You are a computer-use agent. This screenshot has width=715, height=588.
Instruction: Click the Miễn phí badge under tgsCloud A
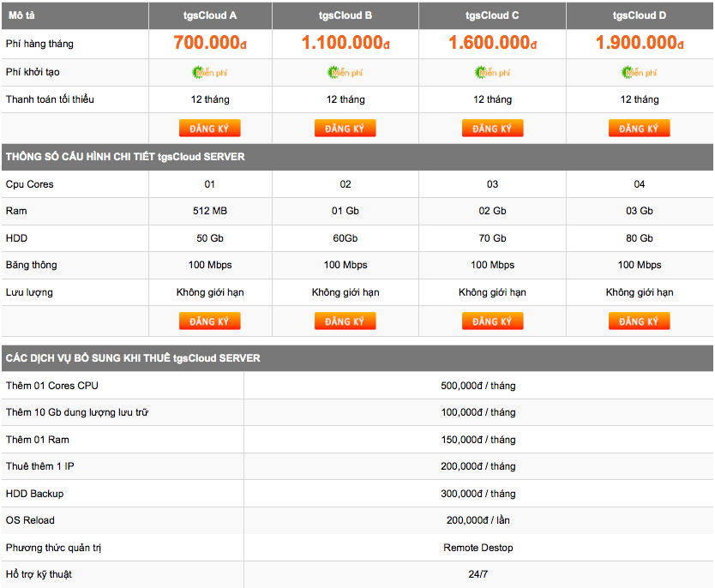[x=210, y=73]
